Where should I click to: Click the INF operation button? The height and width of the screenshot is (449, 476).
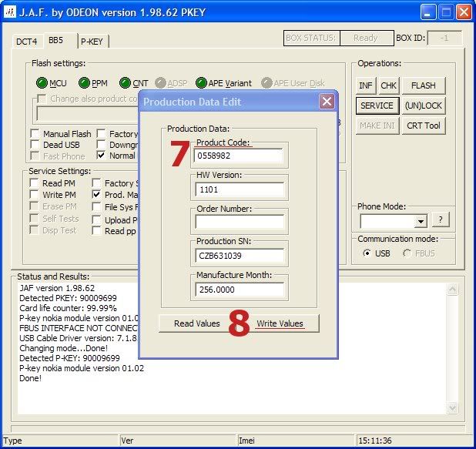coord(366,85)
